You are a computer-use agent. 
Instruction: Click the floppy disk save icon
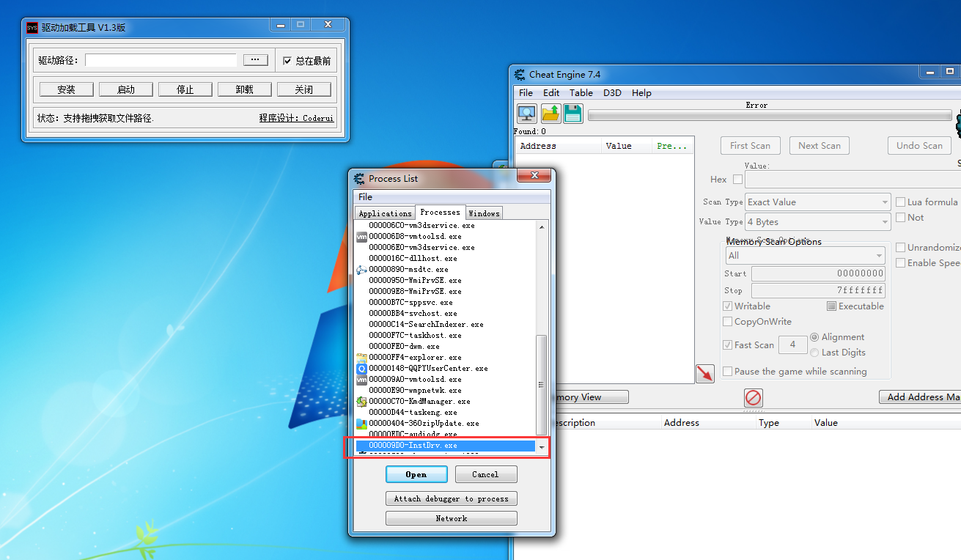[573, 114]
